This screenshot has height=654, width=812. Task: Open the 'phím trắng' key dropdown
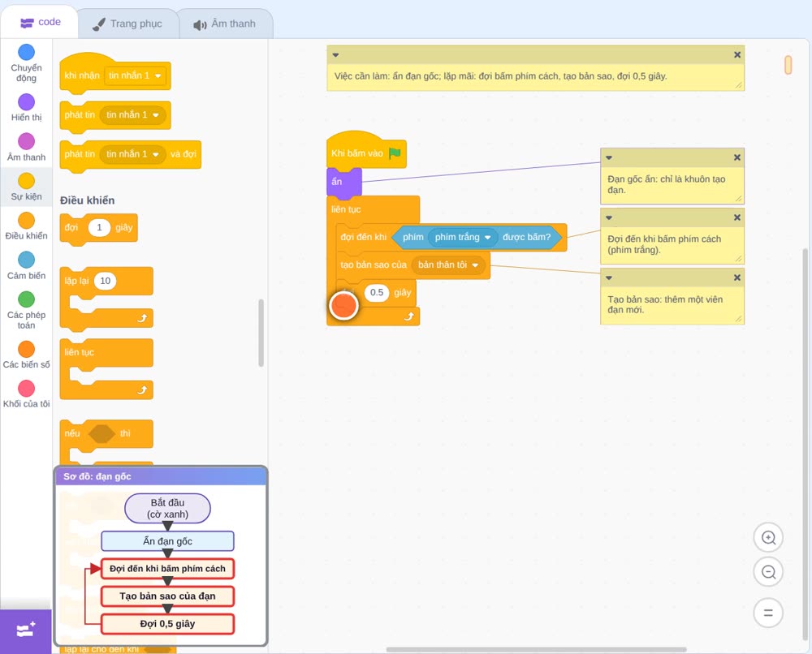point(486,238)
